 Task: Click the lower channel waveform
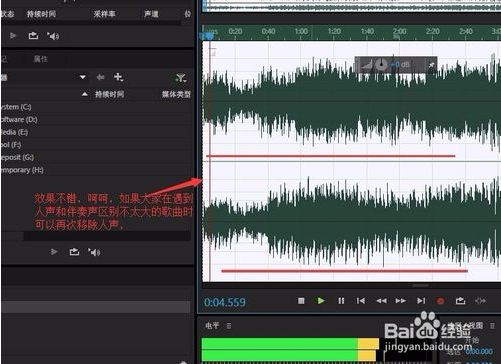[352, 222]
